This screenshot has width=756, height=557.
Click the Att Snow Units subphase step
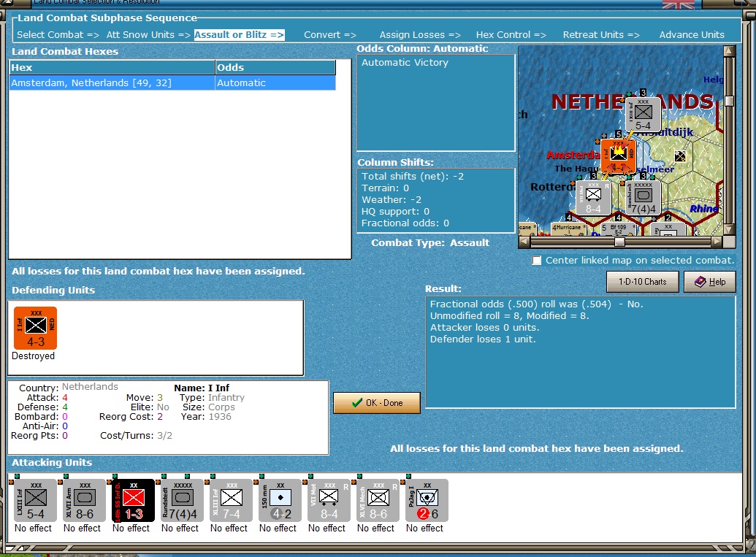click(x=148, y=35)
